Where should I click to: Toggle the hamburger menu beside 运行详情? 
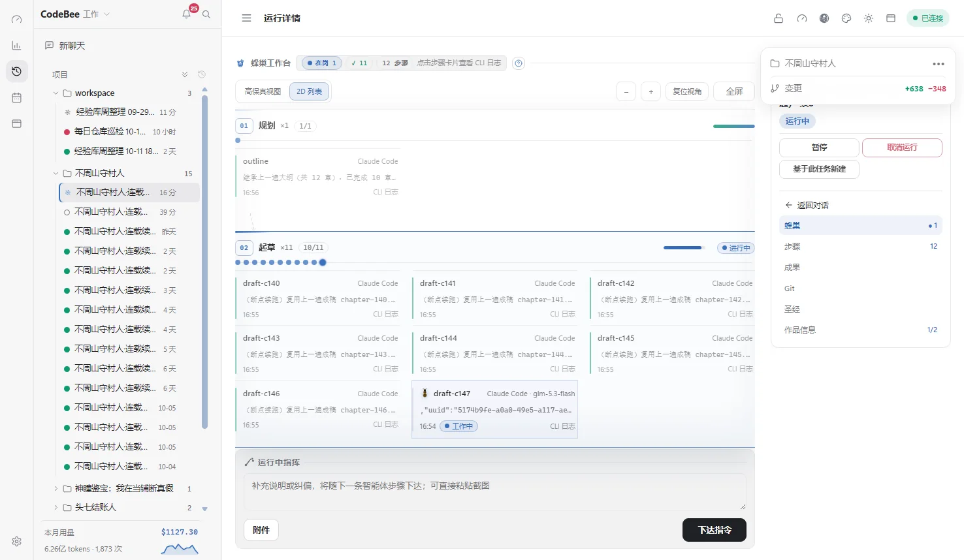[246, 18]
